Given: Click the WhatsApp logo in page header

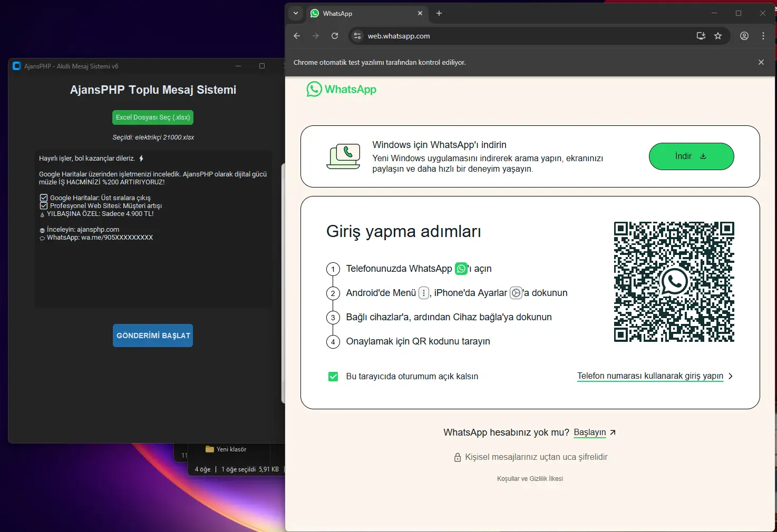Looking at the screenshot, I should (342, 90).
